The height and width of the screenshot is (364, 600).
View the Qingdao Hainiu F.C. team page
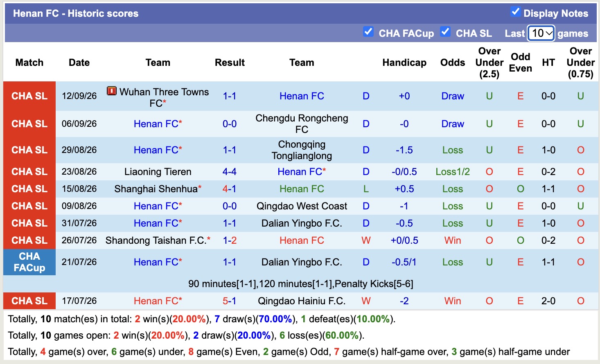click(x=302, y=301)
